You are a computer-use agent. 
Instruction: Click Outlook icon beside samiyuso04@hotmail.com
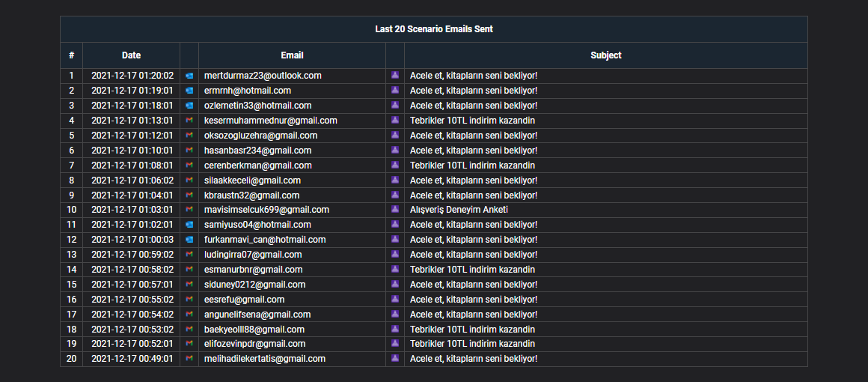click(189, 225)
